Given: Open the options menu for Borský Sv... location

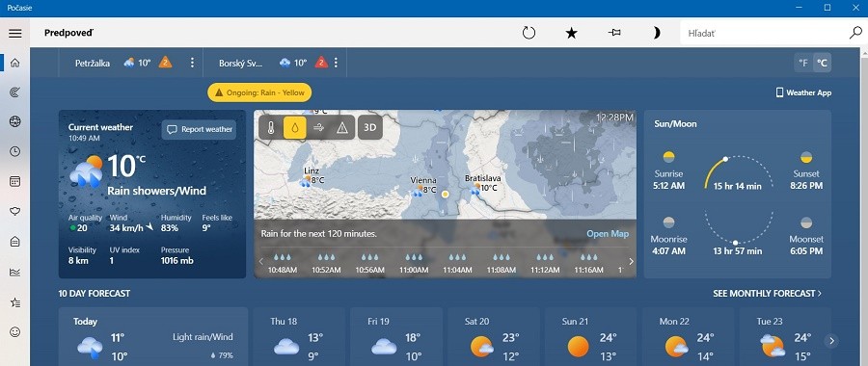Looking at the screenshot, I should [336, 63].
